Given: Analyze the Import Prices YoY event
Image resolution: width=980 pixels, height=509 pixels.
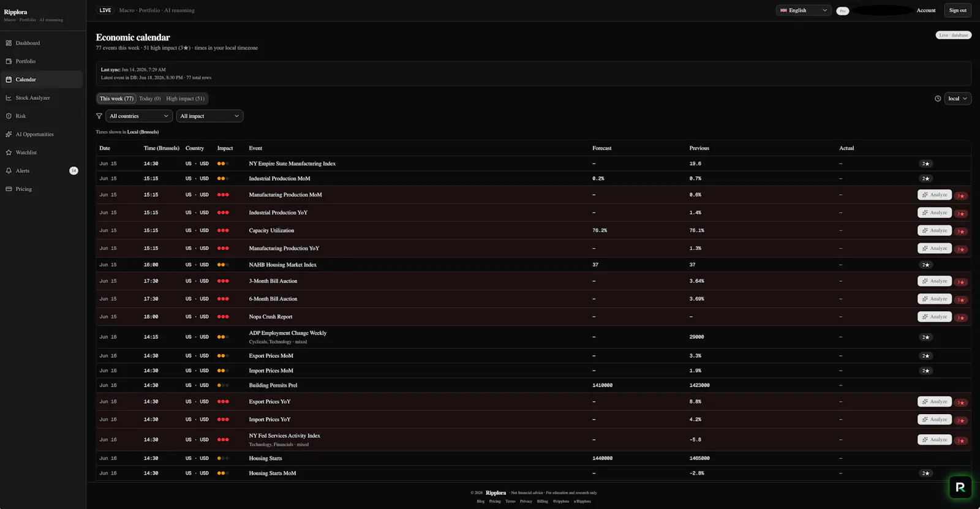Looking at the screenshot, I should click(935, 420).
